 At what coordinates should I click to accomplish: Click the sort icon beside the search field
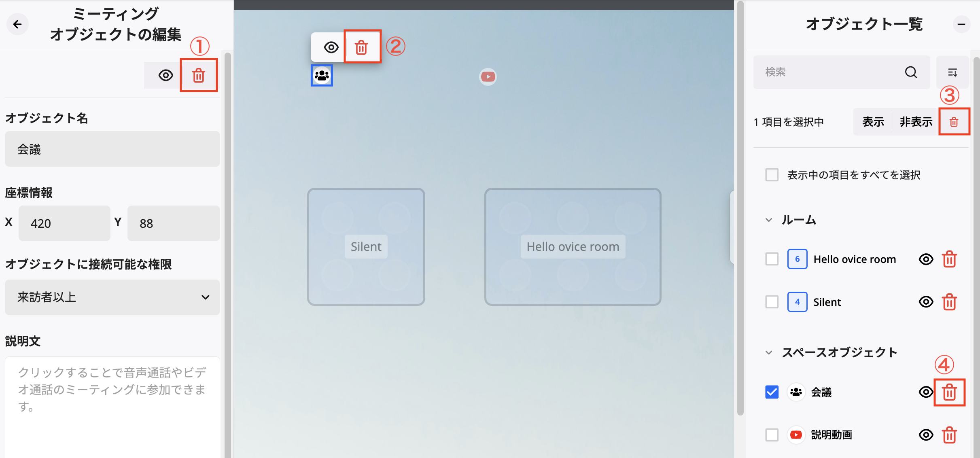point(953,72)
